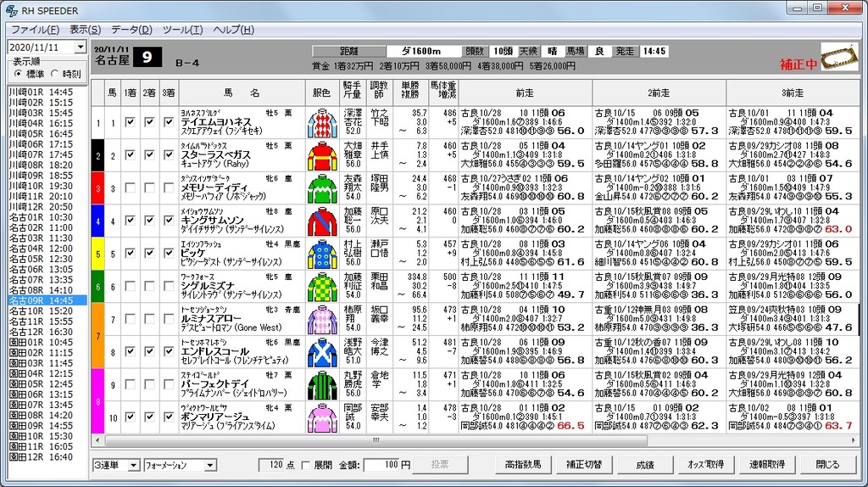Select the 時刻 display order radio button
Screen dimensions: 868x487
54,74
